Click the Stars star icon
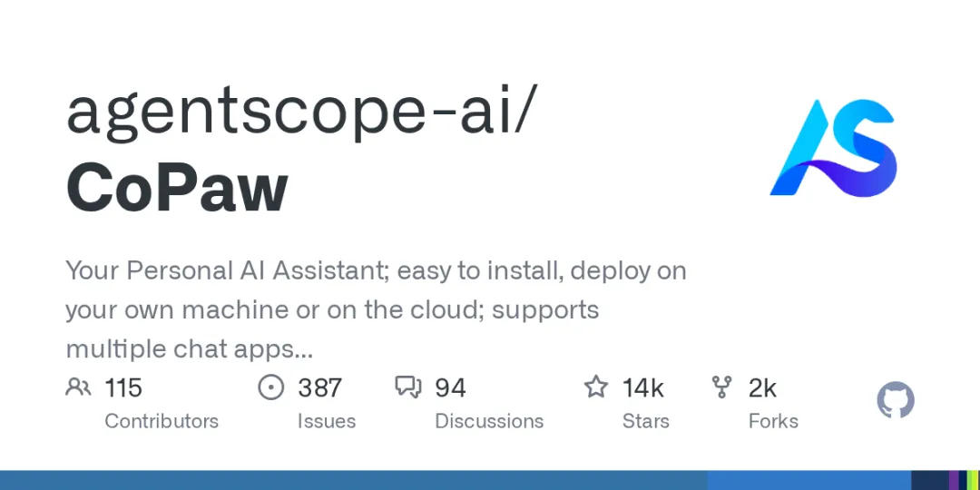Image resolution: width=980 pixels, height=490 pixels. (x=595, y=387)
